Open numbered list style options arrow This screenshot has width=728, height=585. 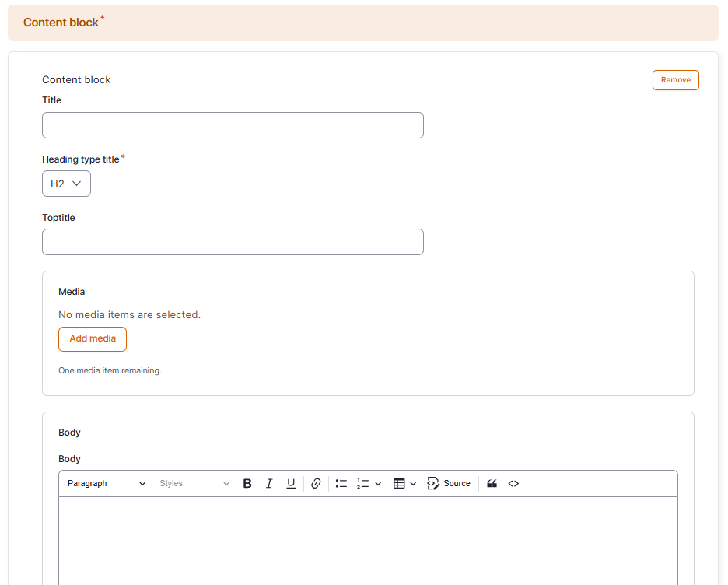click(378, 483)
